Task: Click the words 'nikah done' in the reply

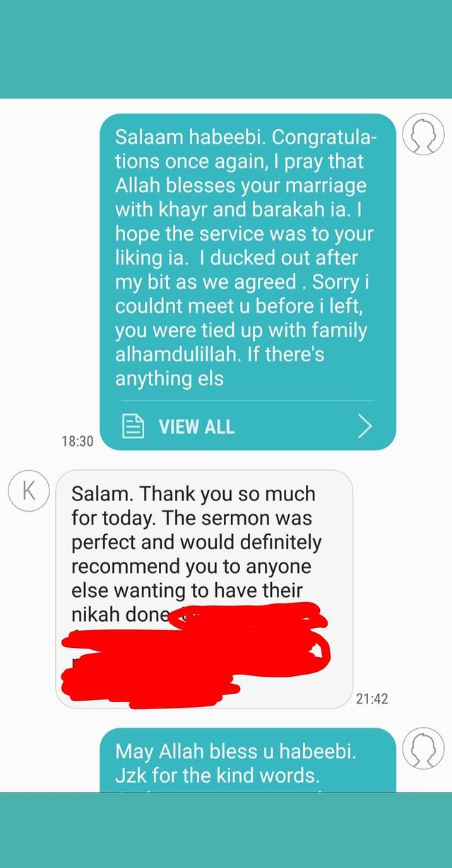Action: [120, 615]
